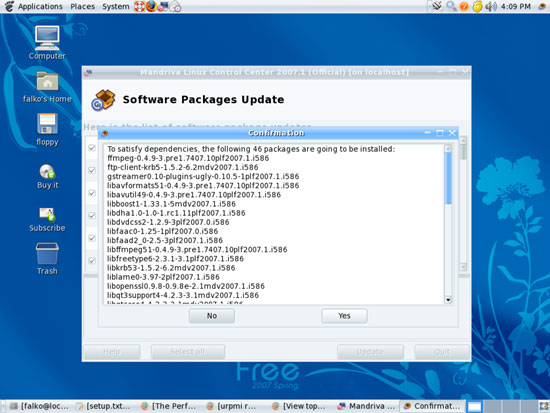Click the network status tray icon
This screenshot has height=413, width=550.
click(x=437, y=6)
